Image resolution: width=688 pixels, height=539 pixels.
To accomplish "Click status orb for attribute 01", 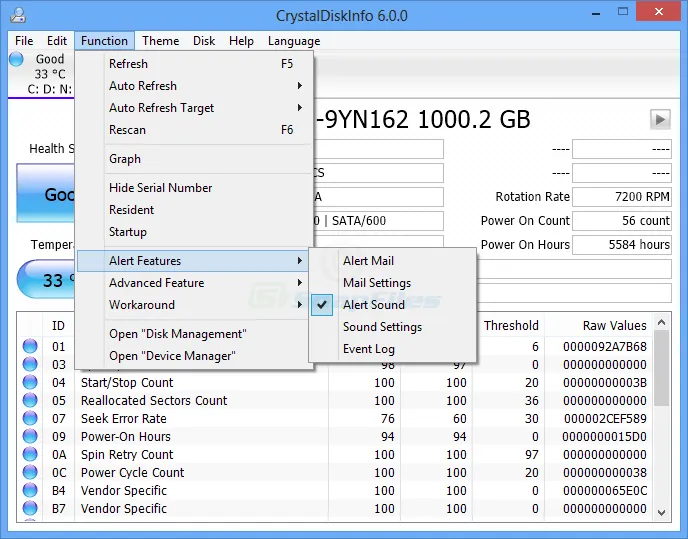I will (x=30, y=346).
